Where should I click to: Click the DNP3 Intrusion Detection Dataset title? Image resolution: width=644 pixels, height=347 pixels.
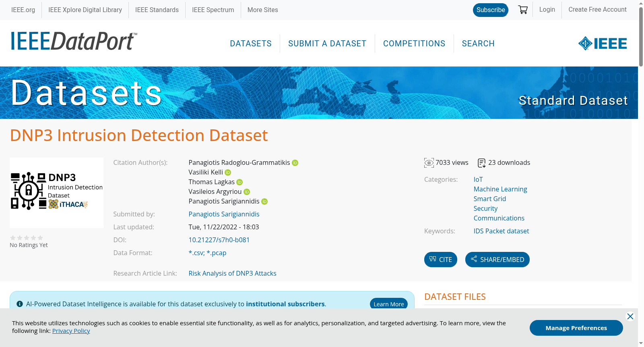(139, 135)
